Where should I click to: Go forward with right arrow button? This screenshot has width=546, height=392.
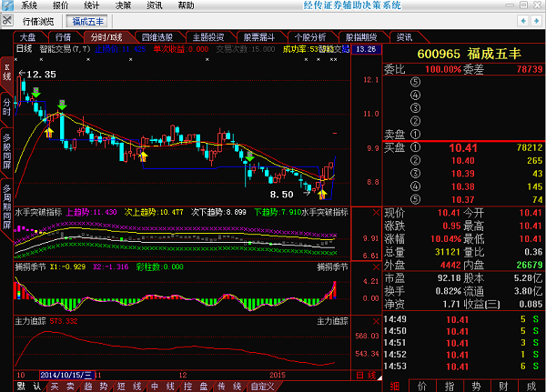(x=536, y=21)
